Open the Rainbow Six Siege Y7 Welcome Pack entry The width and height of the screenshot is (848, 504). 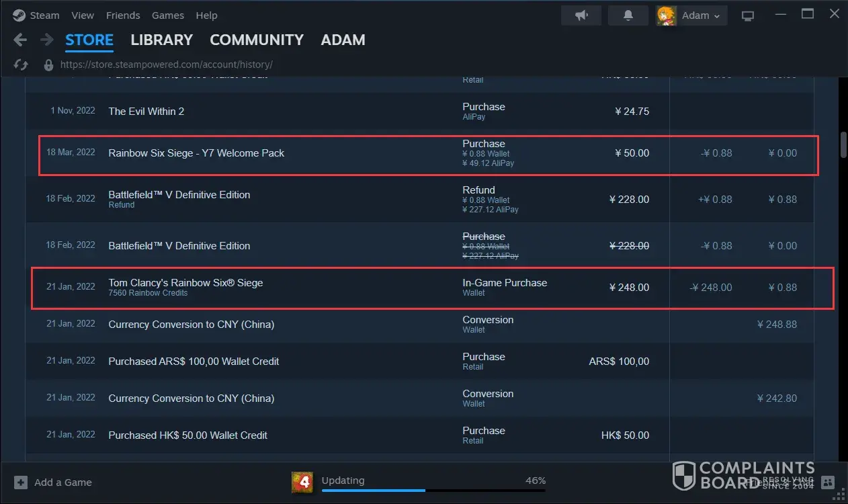pyautogui.click(x=196, y=153)
